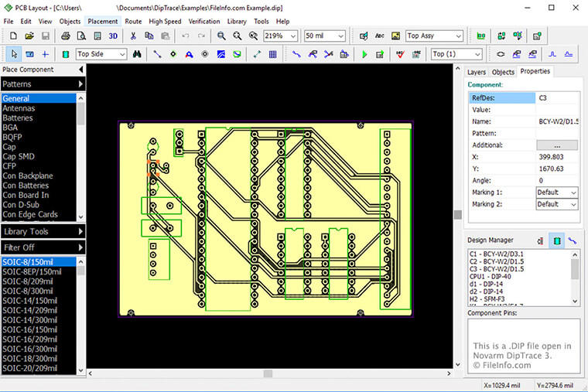Open the Print Preview tool

[x=81, y=36]
